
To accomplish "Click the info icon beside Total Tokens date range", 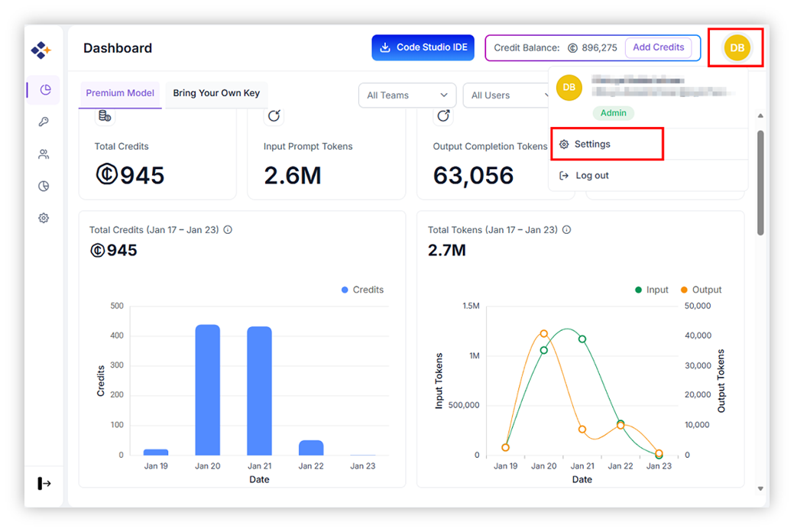I will (566, 230).
